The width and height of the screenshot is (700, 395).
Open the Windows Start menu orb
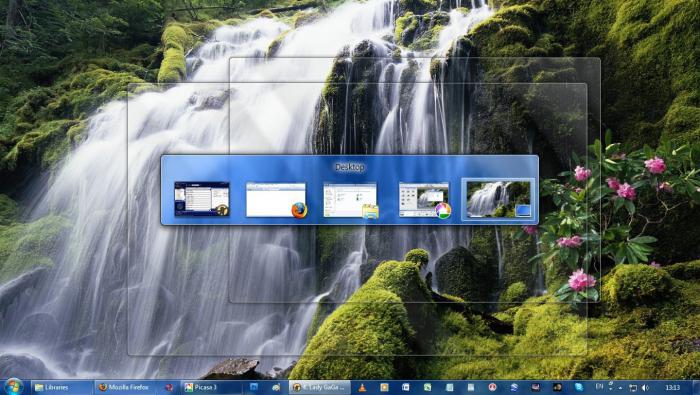tap(13, 387)
